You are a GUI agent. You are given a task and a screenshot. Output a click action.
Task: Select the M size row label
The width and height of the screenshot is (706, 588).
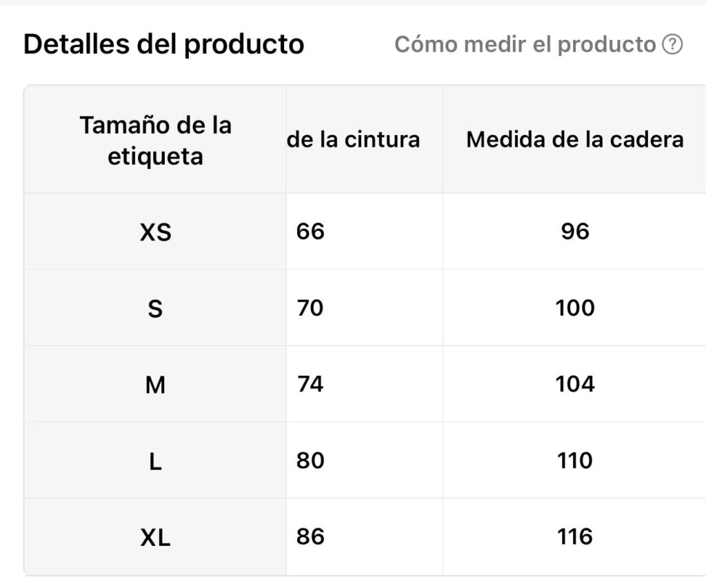(155, 385)
